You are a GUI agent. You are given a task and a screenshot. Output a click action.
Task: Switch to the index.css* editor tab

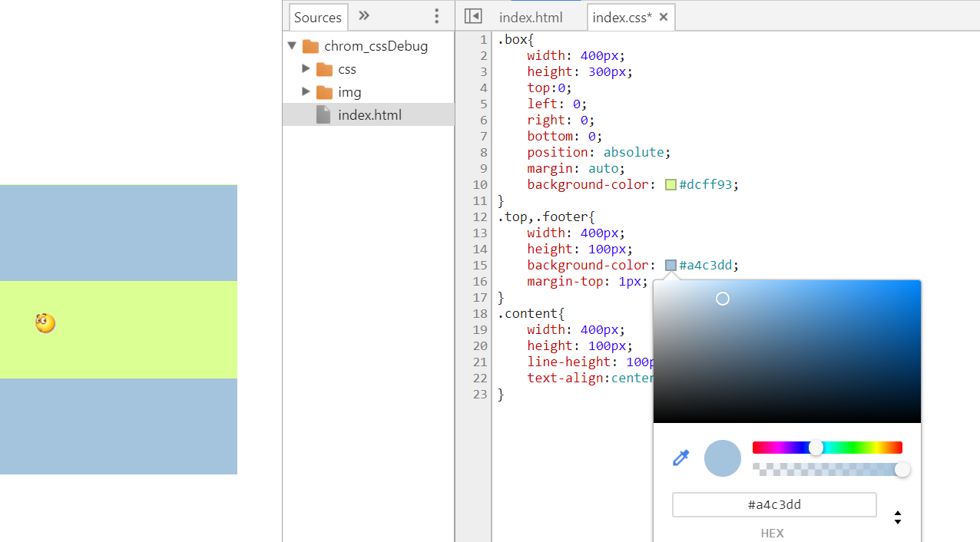[x=622, y=17]
